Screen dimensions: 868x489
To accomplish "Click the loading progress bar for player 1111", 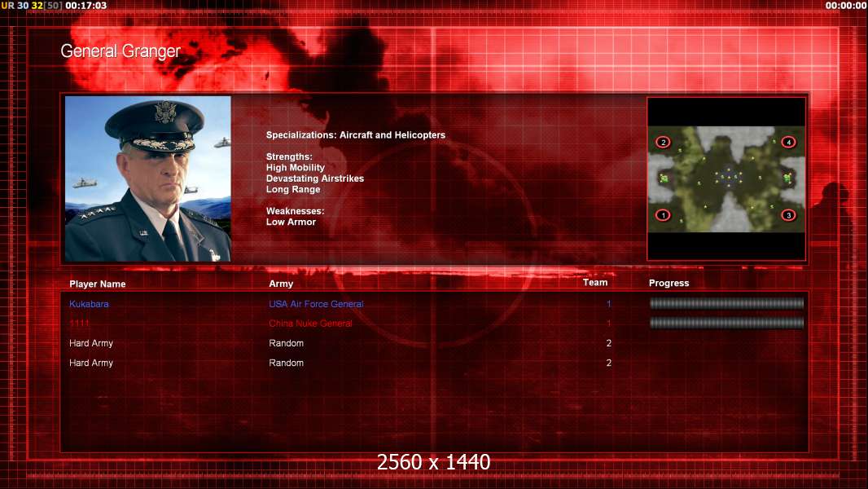I will pyautogui.click(x=726, y=323).
